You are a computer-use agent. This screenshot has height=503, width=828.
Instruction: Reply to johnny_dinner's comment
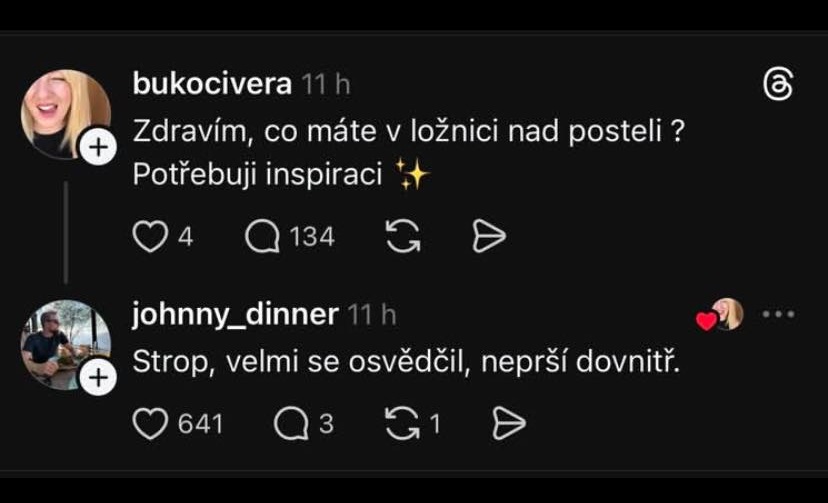(x=291, y=424)
